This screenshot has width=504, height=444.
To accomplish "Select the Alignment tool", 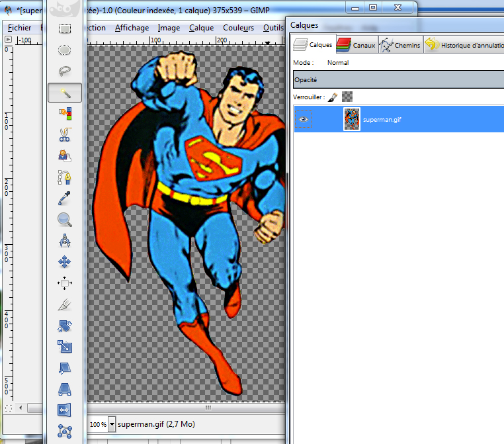I will [65, 283].
